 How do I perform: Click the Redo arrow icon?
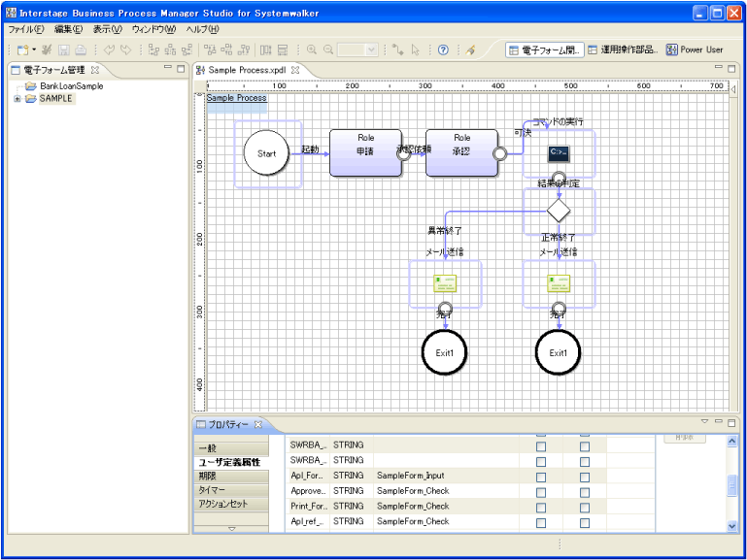click(125, 49)
